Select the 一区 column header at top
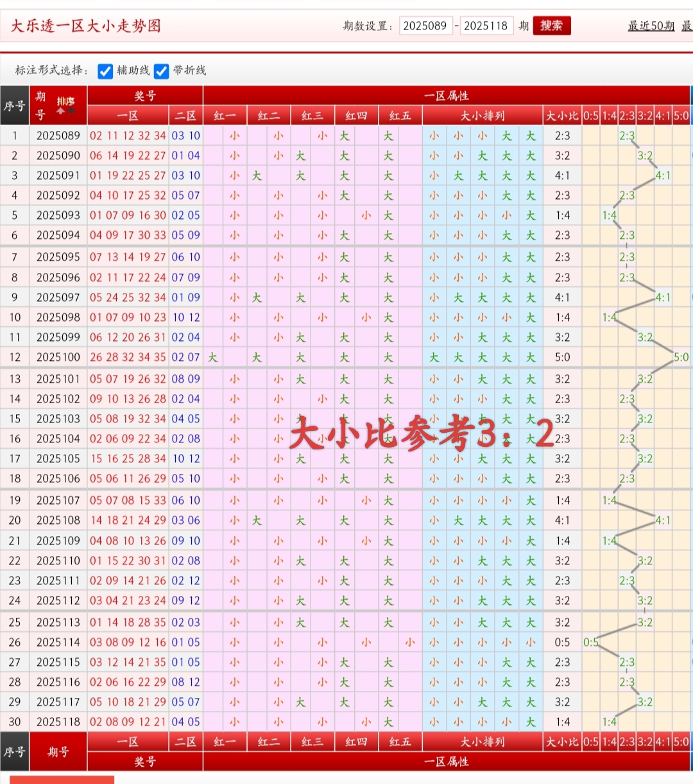The width and height of the screenshot is (693, 784). click(x=128, y=116)
